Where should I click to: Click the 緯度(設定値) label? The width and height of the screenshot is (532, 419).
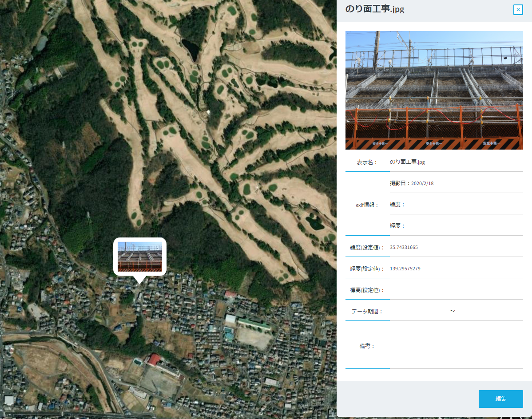click(367, 247)
